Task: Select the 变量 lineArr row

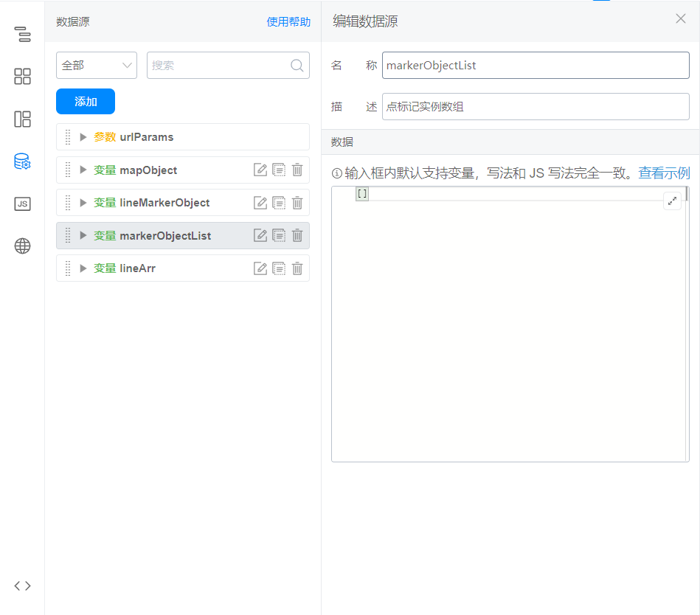Action: pos(183,268)
